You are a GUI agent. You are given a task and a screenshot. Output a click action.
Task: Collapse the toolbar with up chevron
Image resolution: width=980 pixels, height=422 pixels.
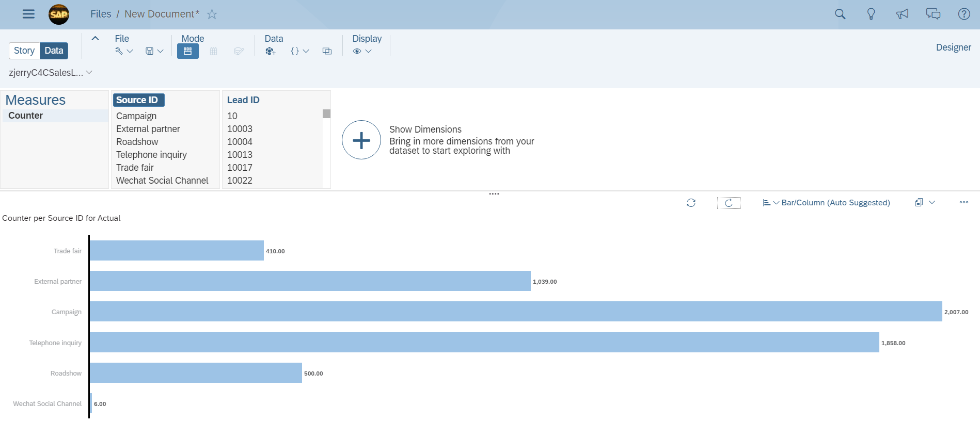(x=95, y=39)
